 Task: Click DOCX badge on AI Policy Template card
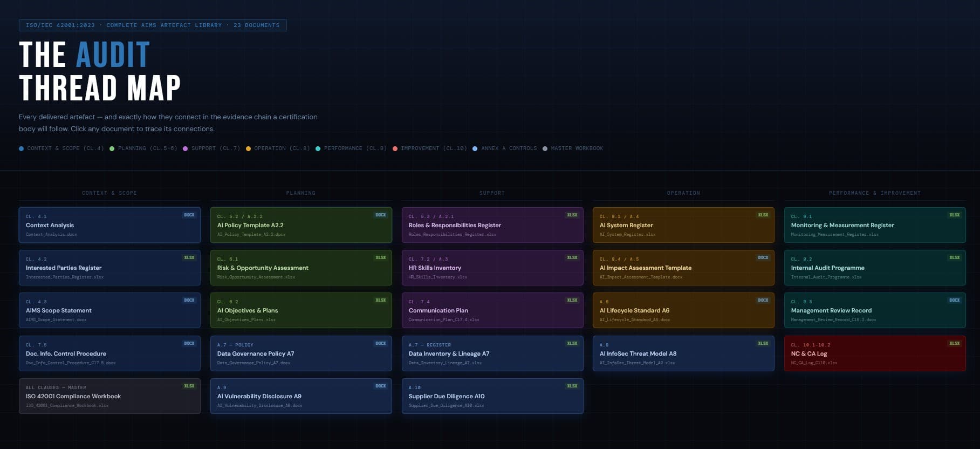380,215
